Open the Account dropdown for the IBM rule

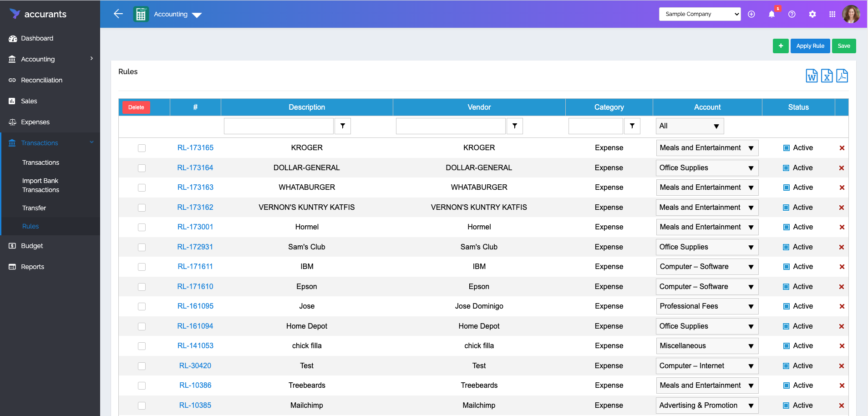coord(706,266)
